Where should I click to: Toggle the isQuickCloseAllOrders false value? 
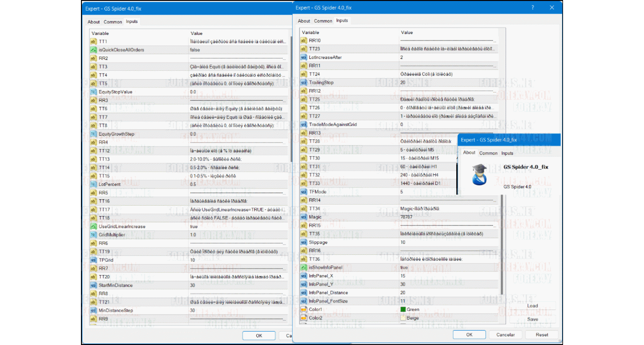click(239, 50)
